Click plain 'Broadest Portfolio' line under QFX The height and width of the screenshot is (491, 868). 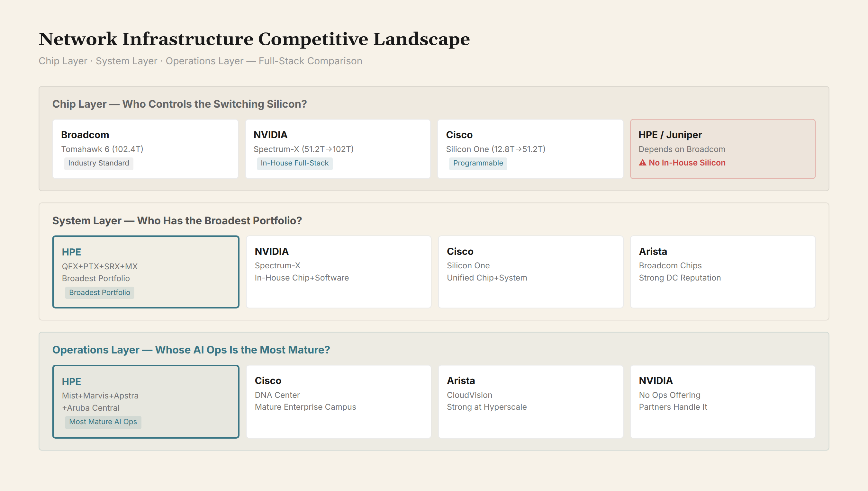point(96,278)
